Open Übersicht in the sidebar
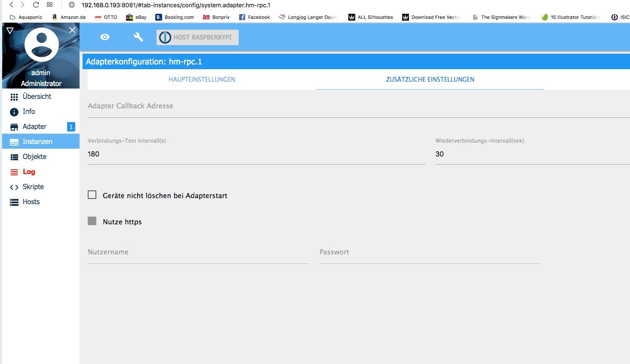The width and height of the screenshot is (630, 364). (41, 96)
